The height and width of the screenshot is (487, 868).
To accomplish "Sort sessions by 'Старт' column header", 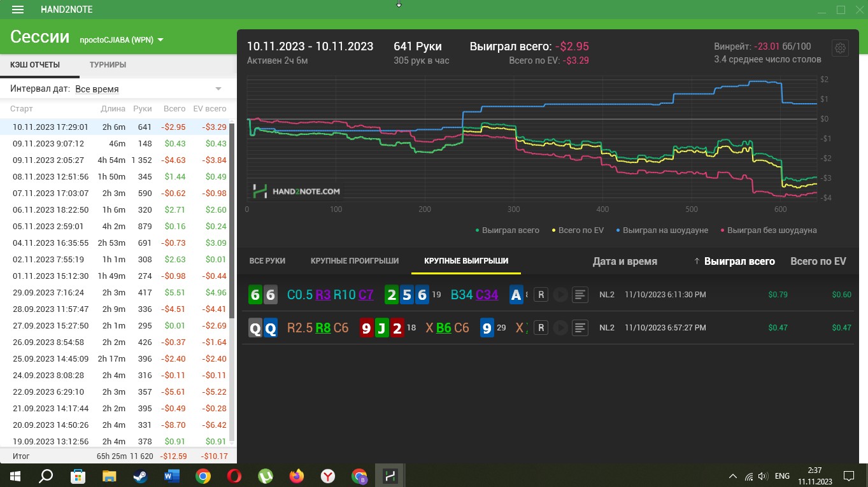I will point(22,109).
